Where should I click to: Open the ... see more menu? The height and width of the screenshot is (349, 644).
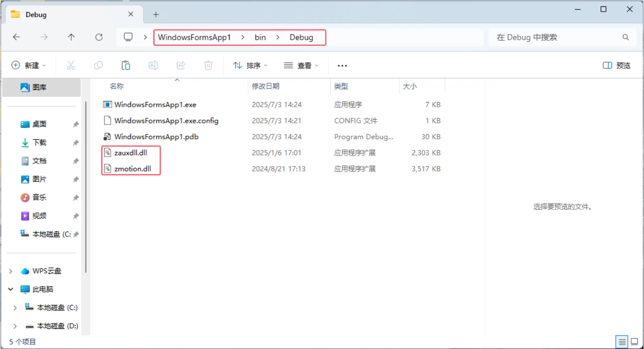(342, 65)
